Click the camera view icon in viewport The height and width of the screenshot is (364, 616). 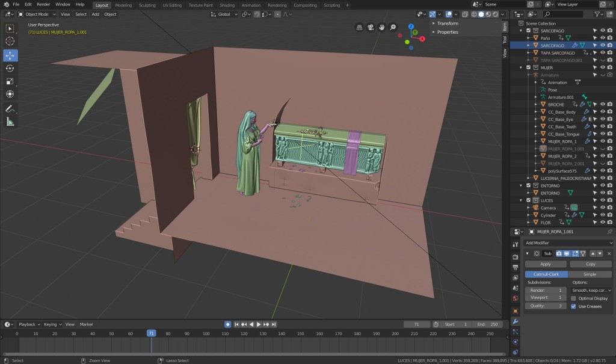pyautogui.click(x=371, y=27)
